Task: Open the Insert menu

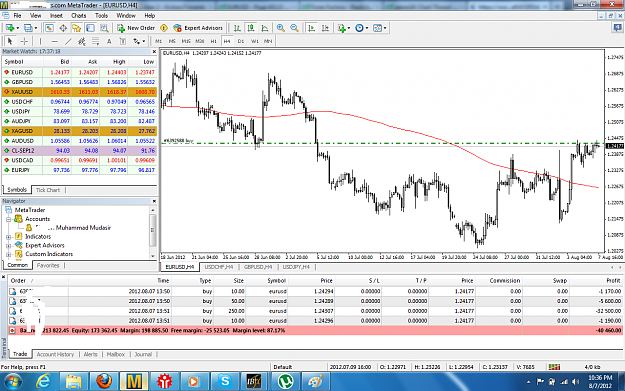Action: (56, 16)
